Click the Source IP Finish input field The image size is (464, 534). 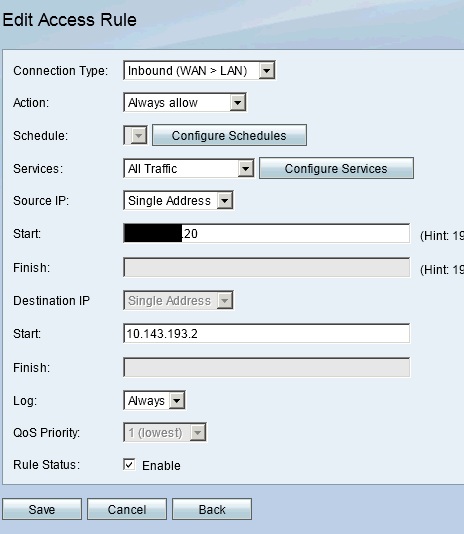(266, 267)
